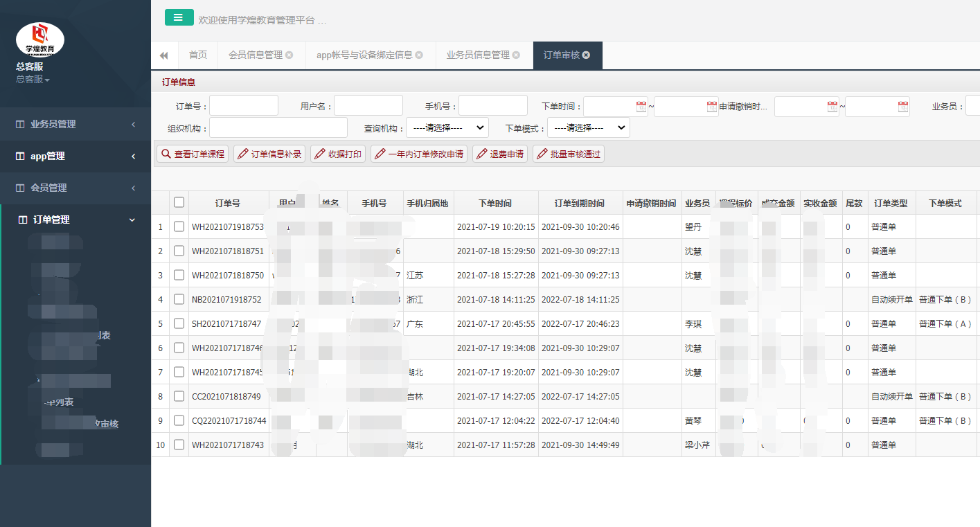Click the green hamburger menu toggle
The height and width of the screenshot is (527, 980).
click(x=179, y=17)
